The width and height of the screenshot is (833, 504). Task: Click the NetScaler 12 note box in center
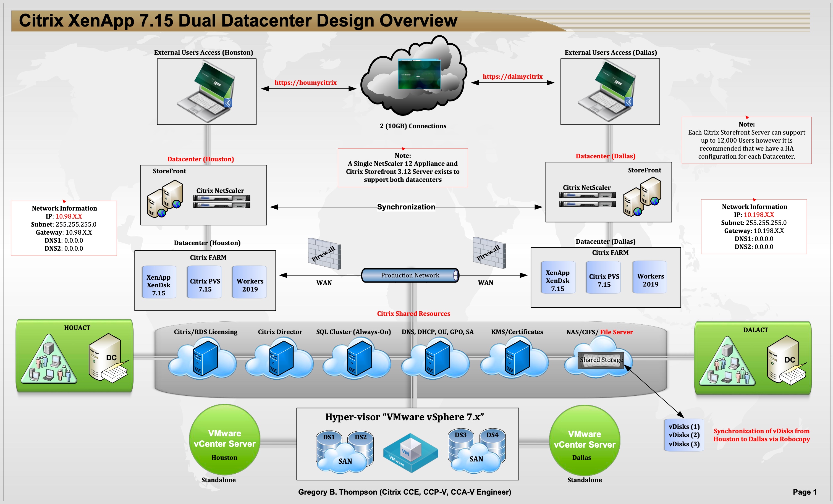point(403,168)
